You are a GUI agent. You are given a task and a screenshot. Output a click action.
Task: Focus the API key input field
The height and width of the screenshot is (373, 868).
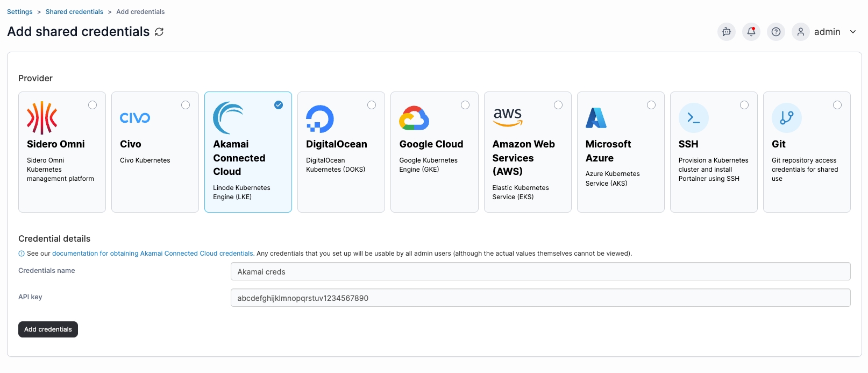click(540, 298)
